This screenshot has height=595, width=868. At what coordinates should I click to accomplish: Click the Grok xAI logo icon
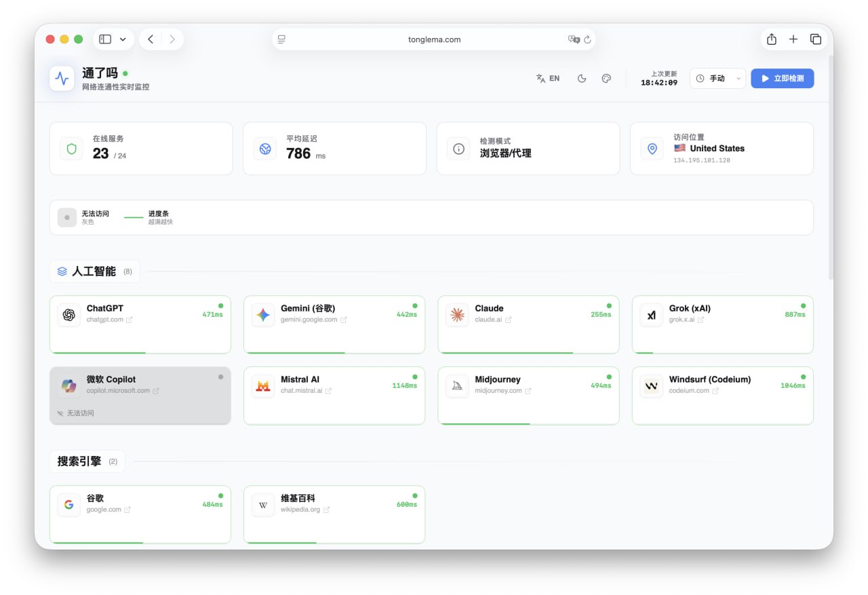pyautogui.click(x=652, y=315)
